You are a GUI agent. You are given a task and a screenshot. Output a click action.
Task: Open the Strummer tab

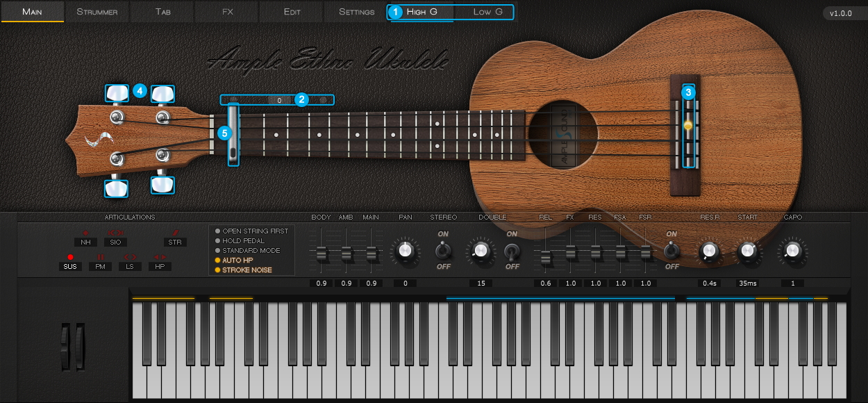(x=97, y=12)
